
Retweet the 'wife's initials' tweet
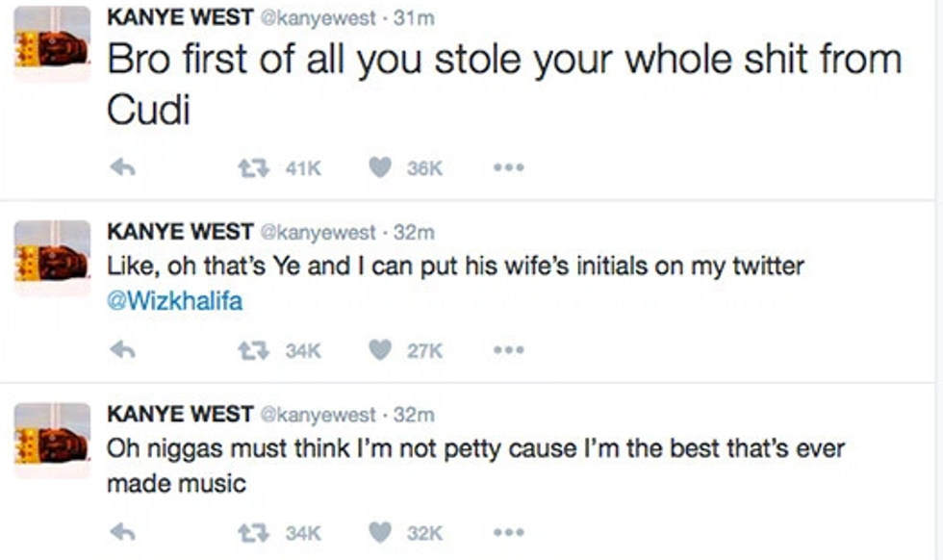(252, 351)
